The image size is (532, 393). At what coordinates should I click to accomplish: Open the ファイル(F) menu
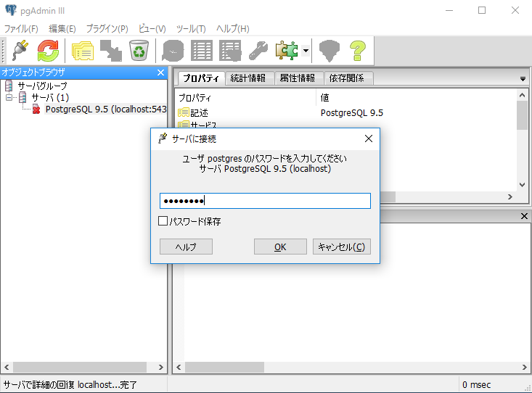[21, 29]
